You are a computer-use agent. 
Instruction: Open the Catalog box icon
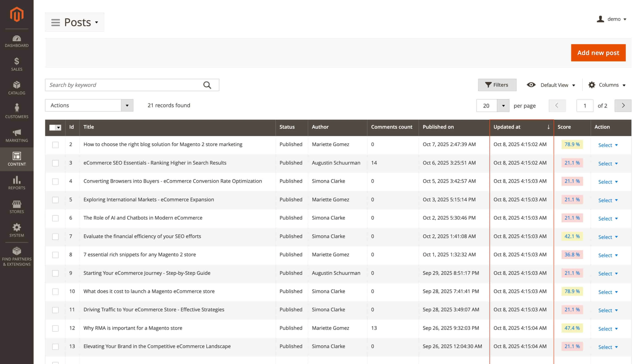point(17,85)
